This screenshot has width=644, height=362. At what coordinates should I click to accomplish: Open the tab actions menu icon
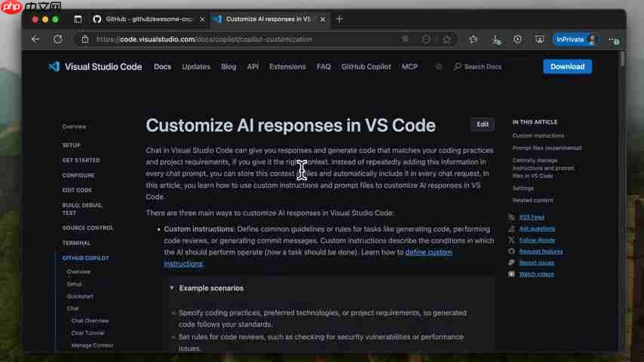78,20
